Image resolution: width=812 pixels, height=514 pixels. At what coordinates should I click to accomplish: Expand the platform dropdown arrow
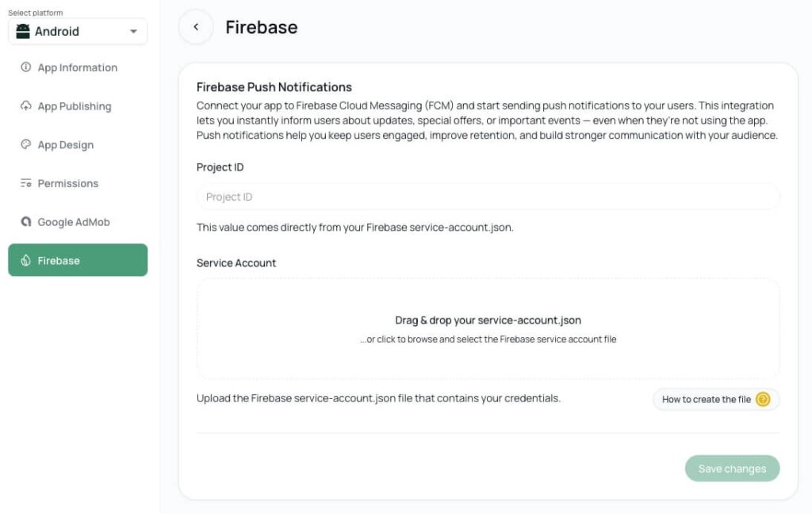click(133, 32)
